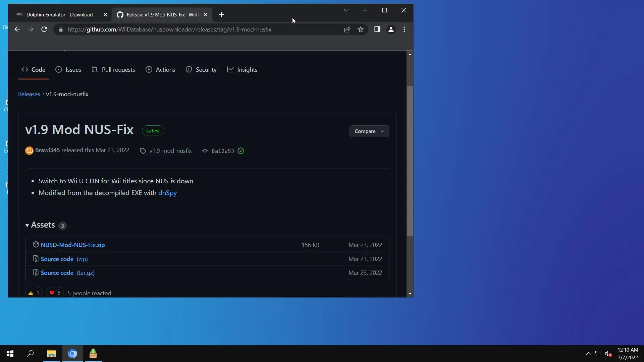The height and width of the screenshot is (362, 644).
Task: Open the dnSpy hyperlink
Action: [x=167, y=193]
